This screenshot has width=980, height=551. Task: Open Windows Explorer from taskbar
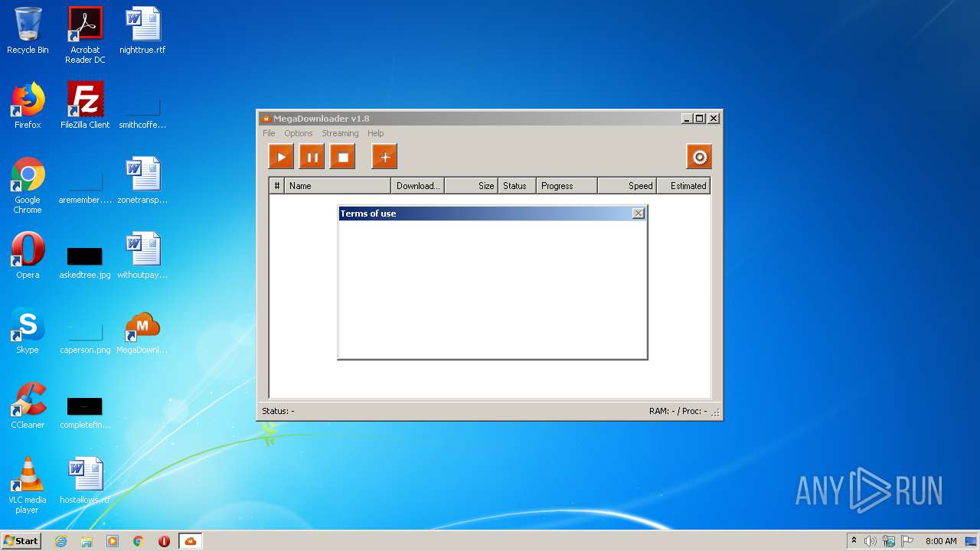pos(87,541)
